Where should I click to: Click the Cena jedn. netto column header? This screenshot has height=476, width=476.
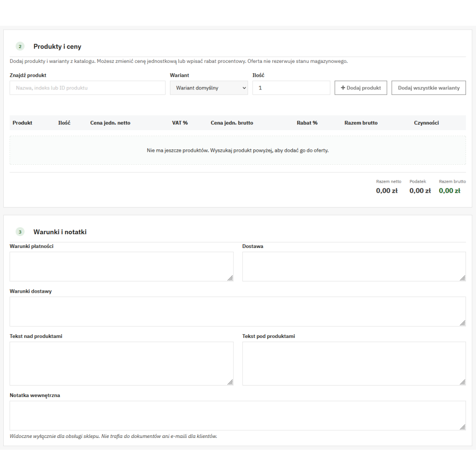click(x=110, y=123)
